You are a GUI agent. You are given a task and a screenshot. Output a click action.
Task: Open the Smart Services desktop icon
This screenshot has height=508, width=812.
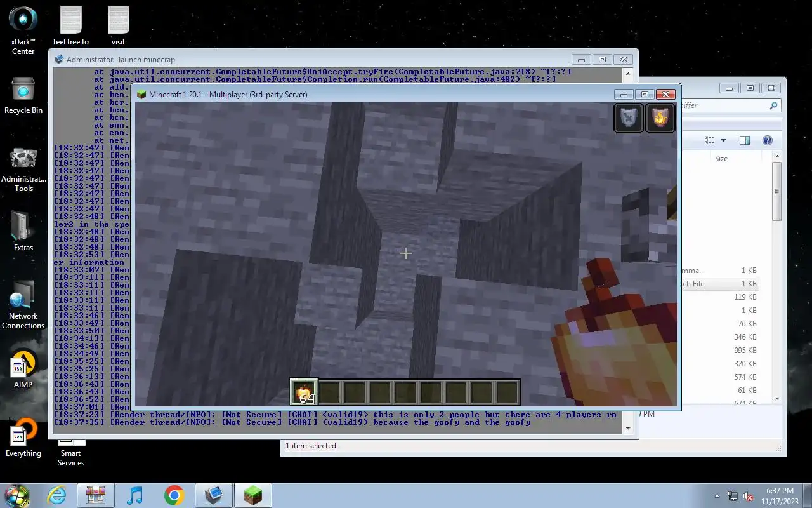[x=71, y=451]
